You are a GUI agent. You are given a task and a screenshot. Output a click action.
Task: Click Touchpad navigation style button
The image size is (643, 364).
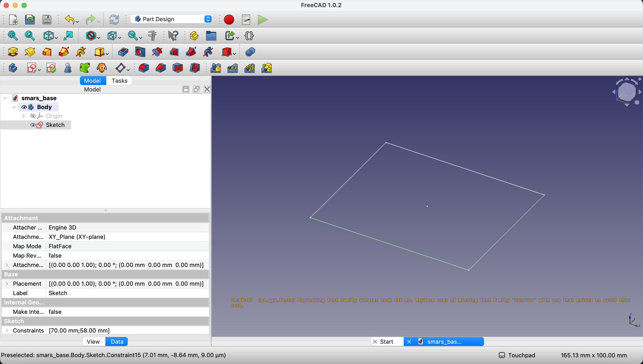point(517,355)
